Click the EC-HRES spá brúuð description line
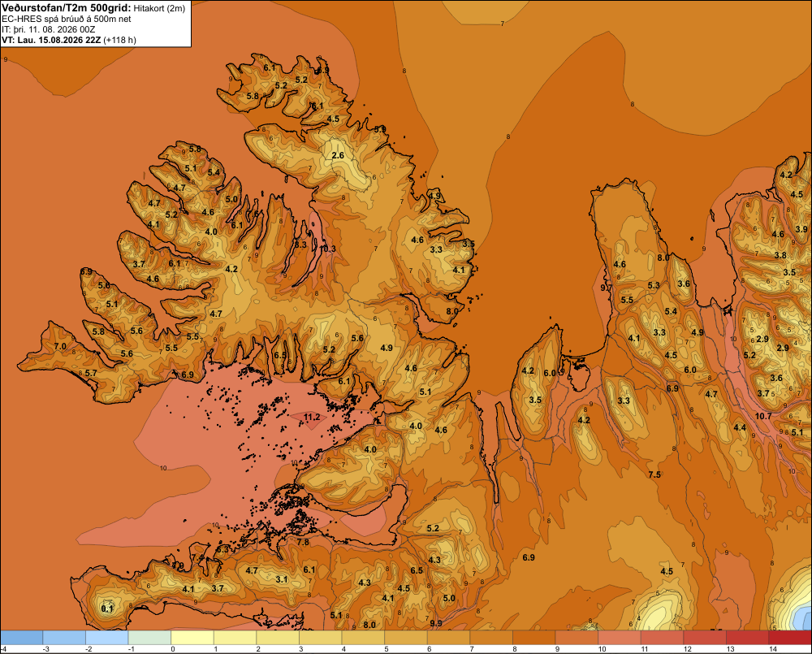 coord(67,19)
